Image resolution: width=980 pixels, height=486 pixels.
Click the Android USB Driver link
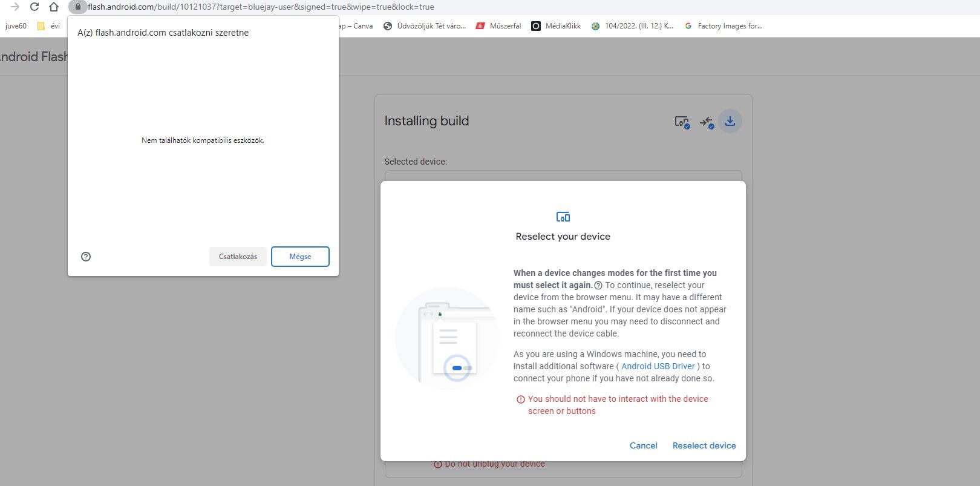click(658, 366)
